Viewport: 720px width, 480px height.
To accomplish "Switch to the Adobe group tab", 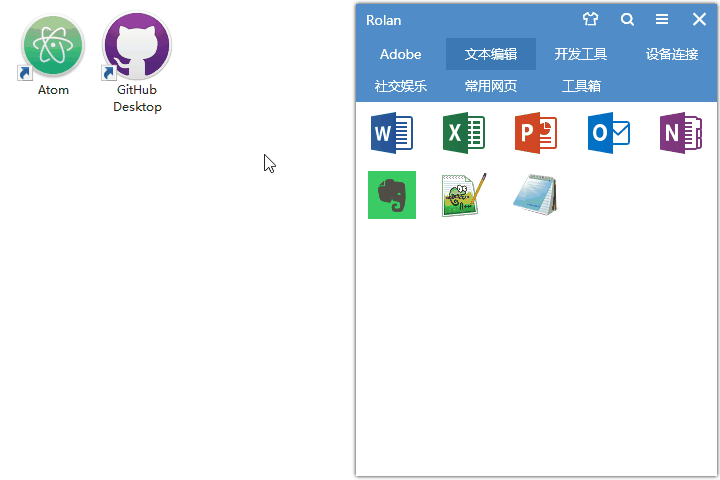I will click(400, 54).
